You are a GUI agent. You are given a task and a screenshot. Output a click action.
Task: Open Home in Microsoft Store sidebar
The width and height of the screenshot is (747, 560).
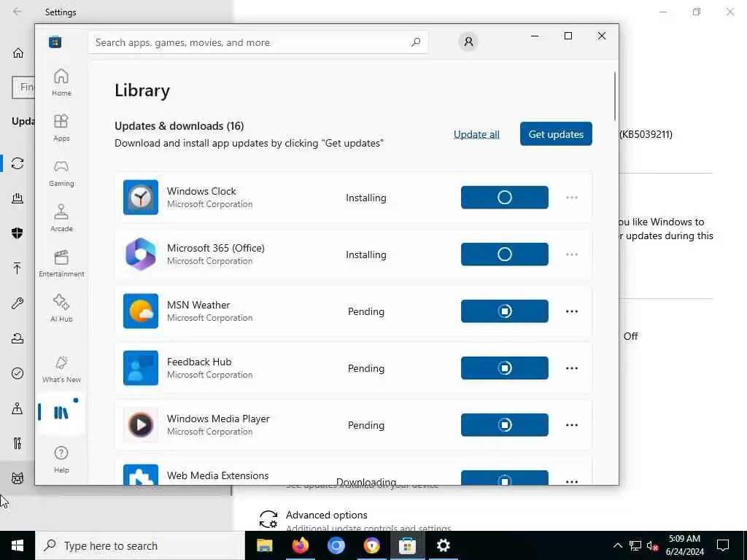[61, 82]
